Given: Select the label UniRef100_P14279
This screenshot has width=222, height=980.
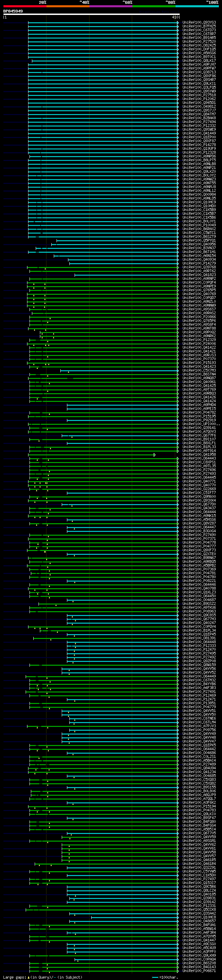Looking at the screenshot, I should click(199, 263).
